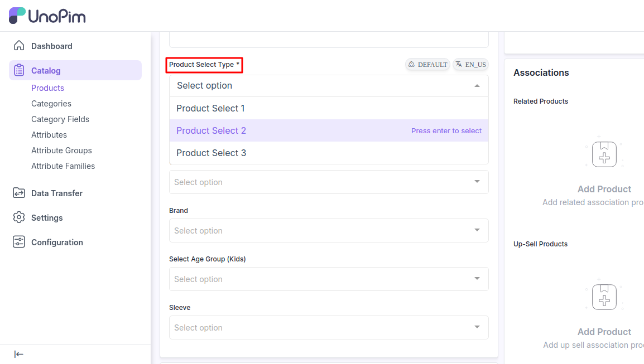The image size is (644, 364).
Task: Select the Product Select 3 option
Action: point(211,153)
